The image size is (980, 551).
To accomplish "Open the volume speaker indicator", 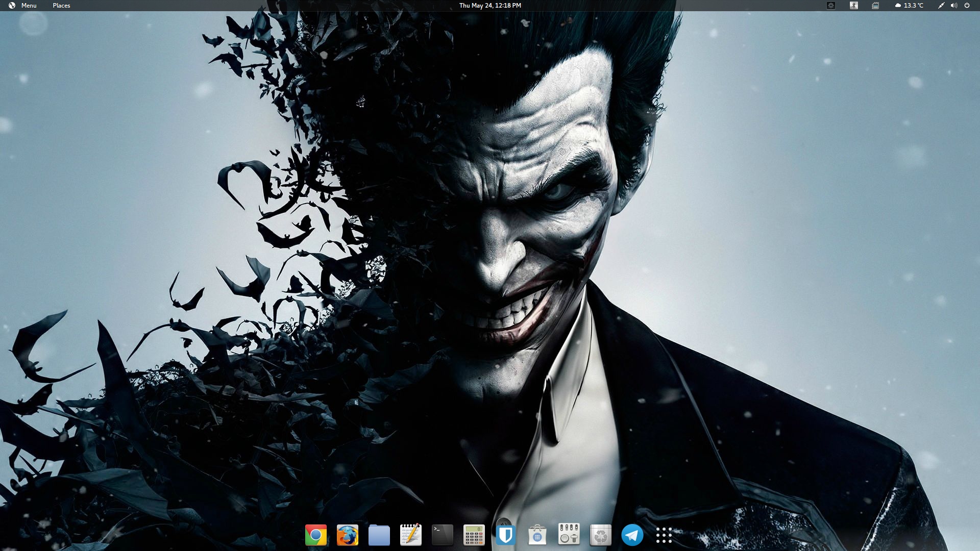I will click(953, 5).
